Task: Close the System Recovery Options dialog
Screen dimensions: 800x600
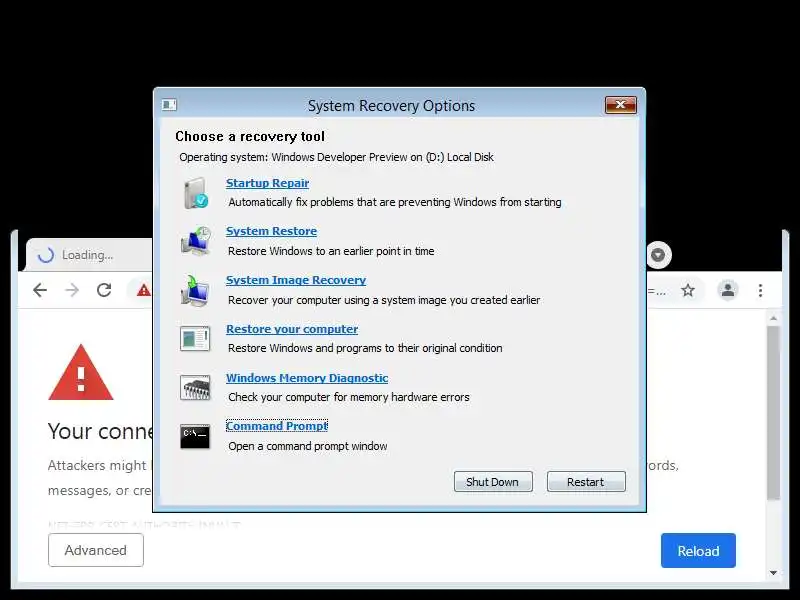Action: point(620,105)
